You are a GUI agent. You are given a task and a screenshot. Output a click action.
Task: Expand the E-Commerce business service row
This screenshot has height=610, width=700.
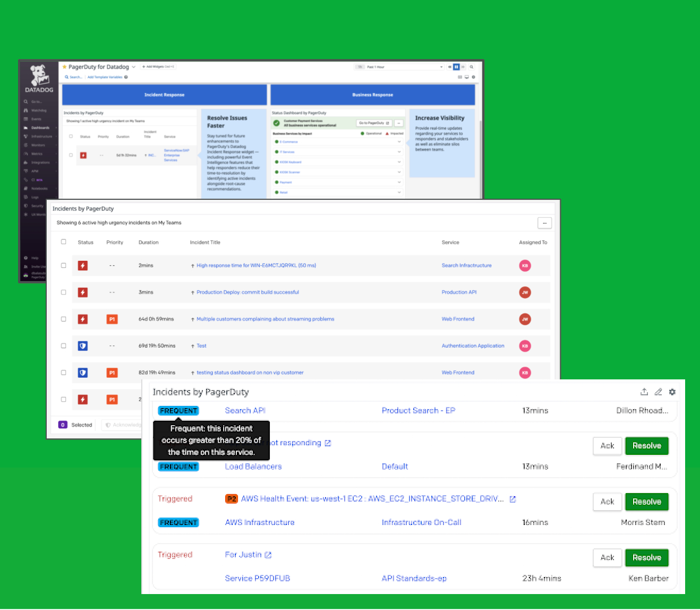tap(399, 142)
